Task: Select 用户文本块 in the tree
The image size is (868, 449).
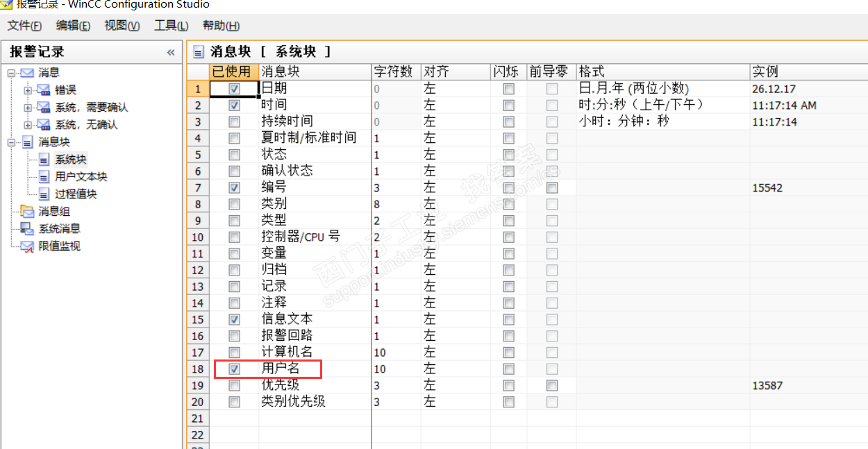Action: coord(81,177)
